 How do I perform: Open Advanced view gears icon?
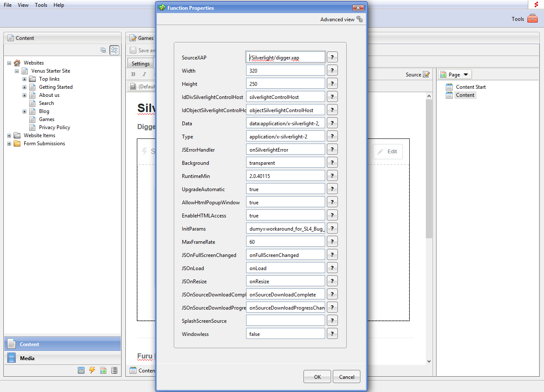click(360, 19)
